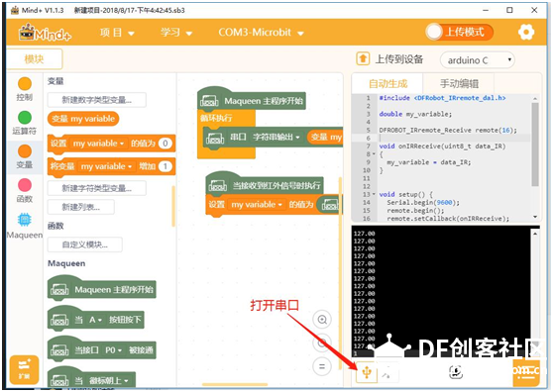
Task: Click the #include <DFRobot_IRremote_dal.h> code line
Action: [x=442, y=98]
